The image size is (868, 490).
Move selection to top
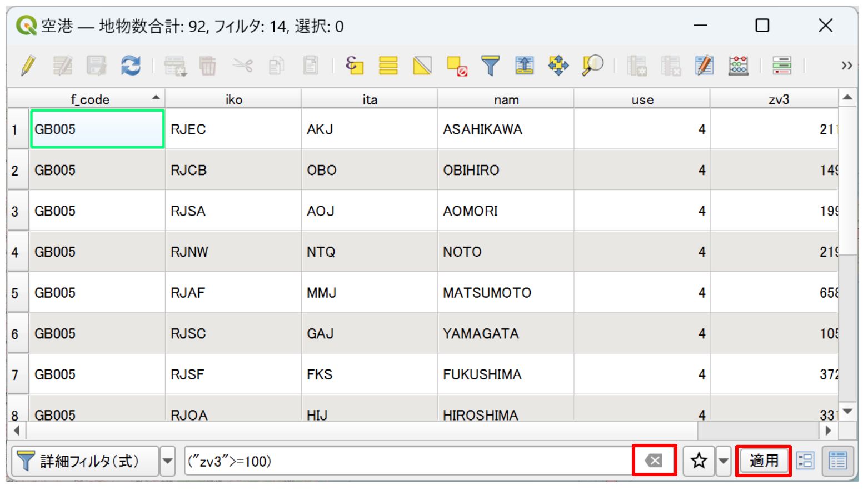525,66
